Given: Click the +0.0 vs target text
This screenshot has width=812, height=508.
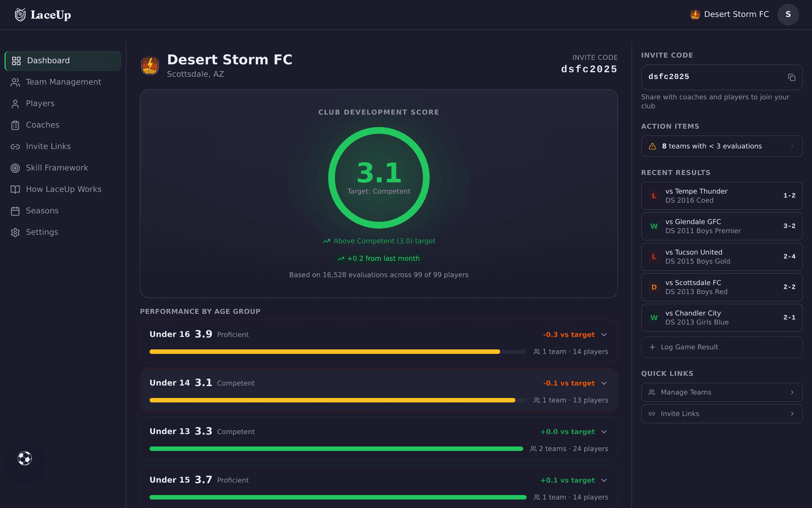Looking at the screenshot, I should pos(567,432).
